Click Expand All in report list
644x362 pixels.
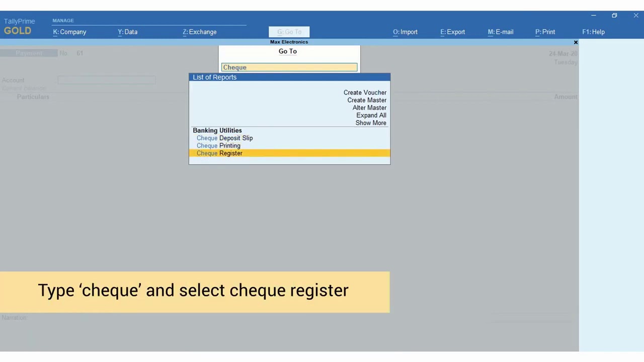click(371, 115)
